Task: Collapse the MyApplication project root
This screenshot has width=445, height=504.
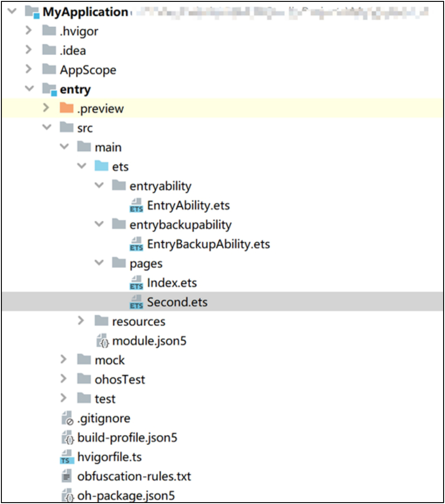Action: (12, 12)
